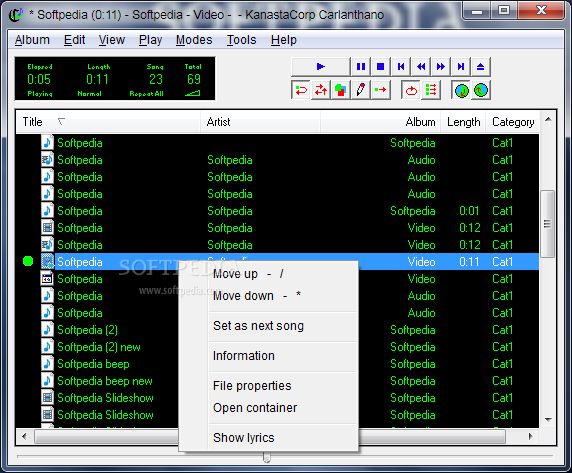Select the Softpedia beep title
The height and width of the screenshot is (473, 572).
pyautogui.click(x=93, y=364)
